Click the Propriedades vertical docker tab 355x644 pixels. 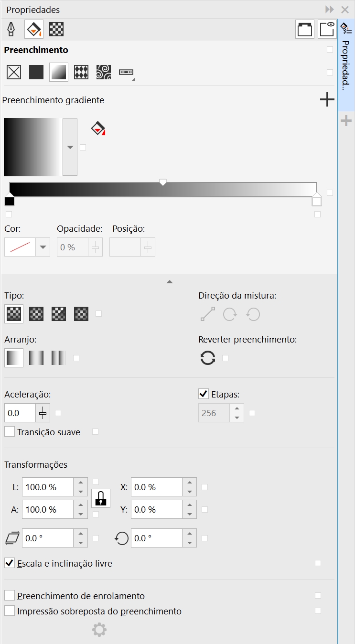click(346, 65)
